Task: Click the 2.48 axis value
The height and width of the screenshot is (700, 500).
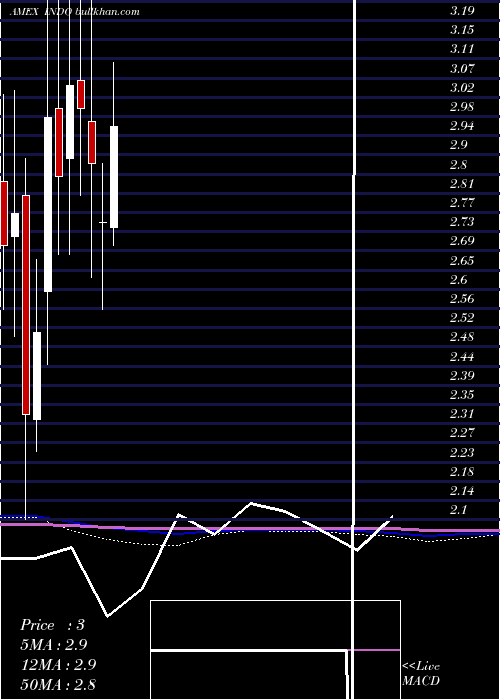Action: (x=462, y=337)
